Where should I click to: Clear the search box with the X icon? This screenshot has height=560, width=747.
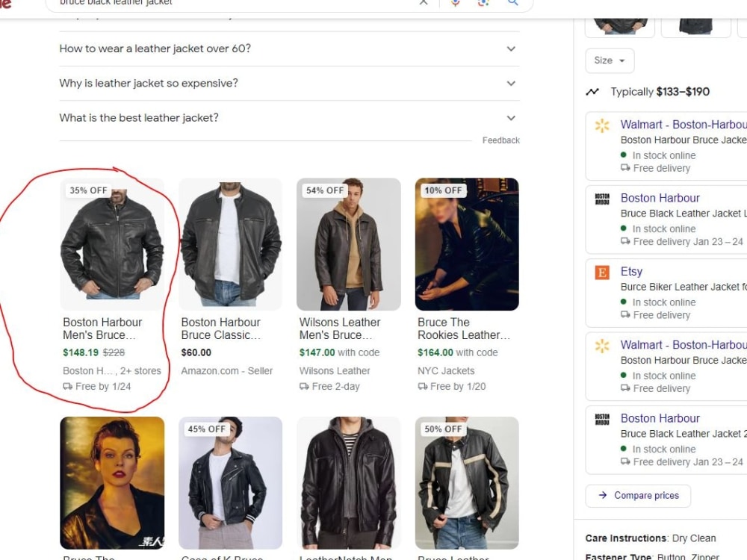pyautogui.click(x=423, y=2)
